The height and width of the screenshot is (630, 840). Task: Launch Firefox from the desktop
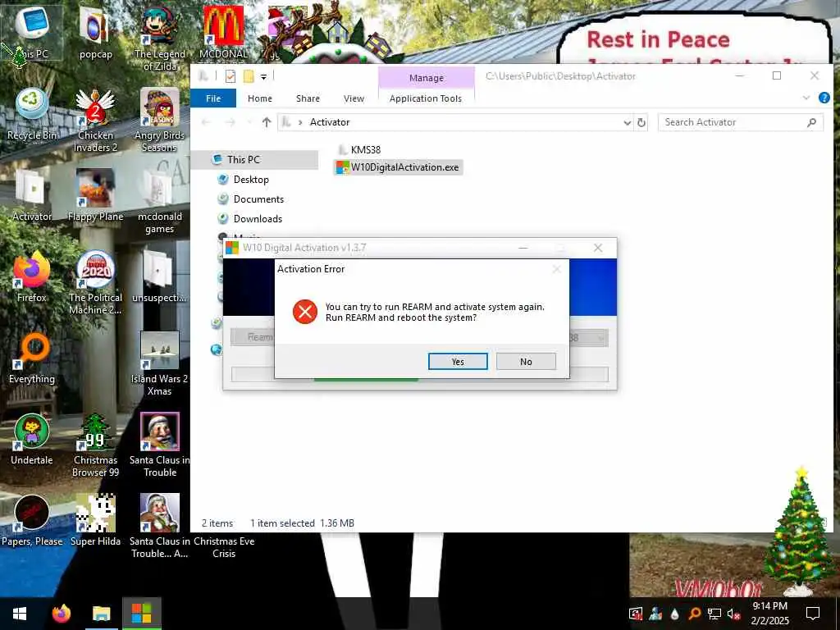pos(32,276)
